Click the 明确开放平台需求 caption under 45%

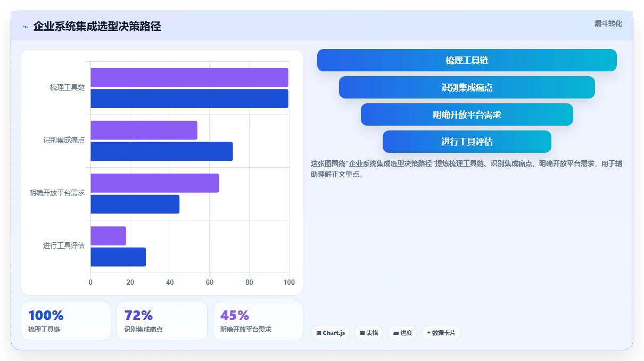(246, 330)
